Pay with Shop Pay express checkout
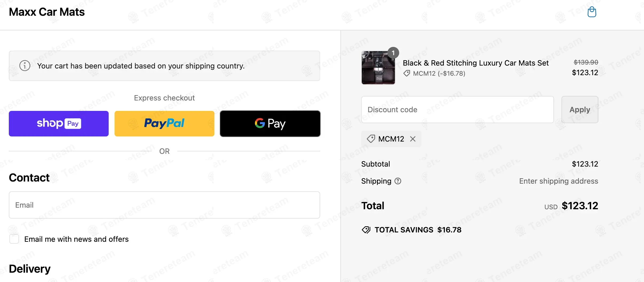This screenshot has height=282, width=644. (59, 124)
